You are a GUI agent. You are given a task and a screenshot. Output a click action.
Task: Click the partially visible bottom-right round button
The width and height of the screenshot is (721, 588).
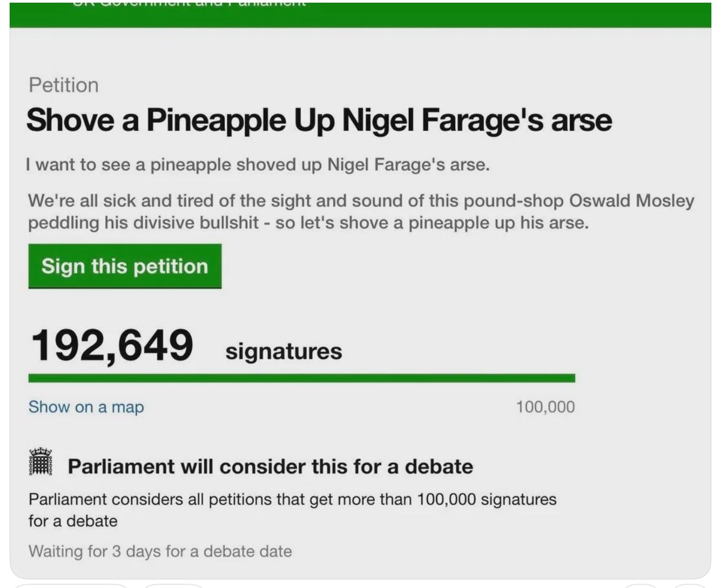tap(691, 586)
